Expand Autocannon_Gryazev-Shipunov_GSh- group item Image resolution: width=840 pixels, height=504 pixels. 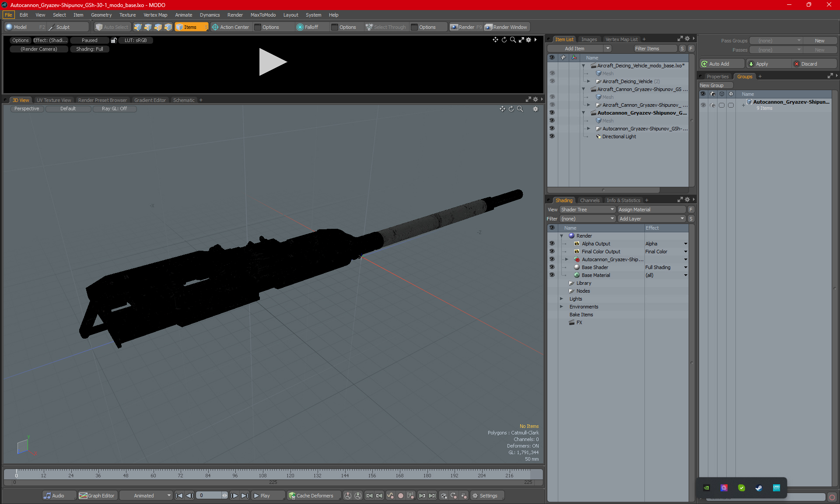click(x=588, y=129)
